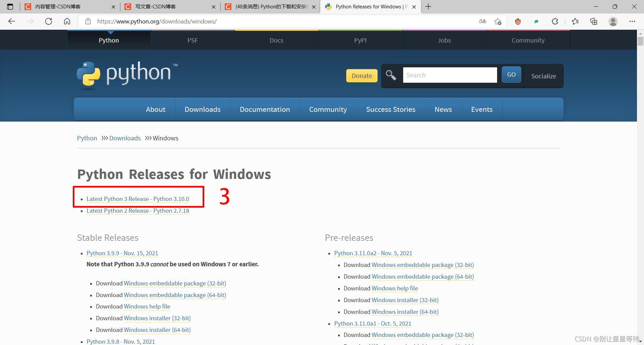Open the tab actions menu icon
The height and width of the screenshot is (345, 644).
[10, 7]
